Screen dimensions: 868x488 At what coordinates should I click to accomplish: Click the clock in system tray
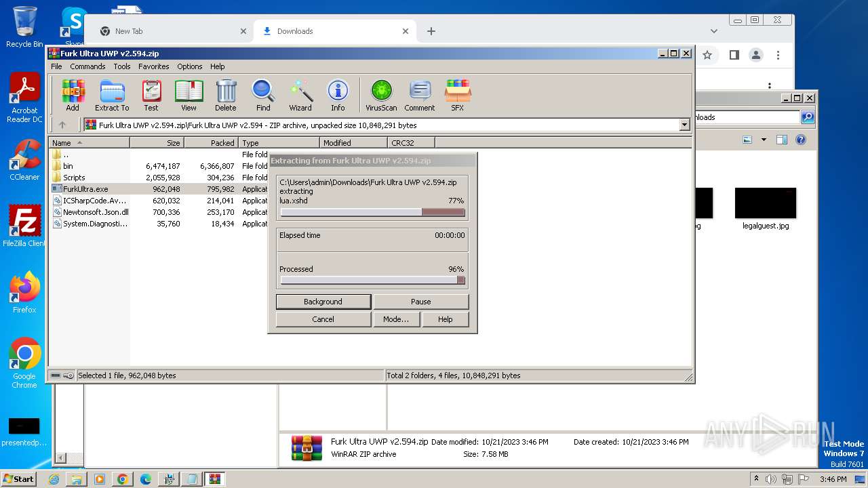(833, 479)
